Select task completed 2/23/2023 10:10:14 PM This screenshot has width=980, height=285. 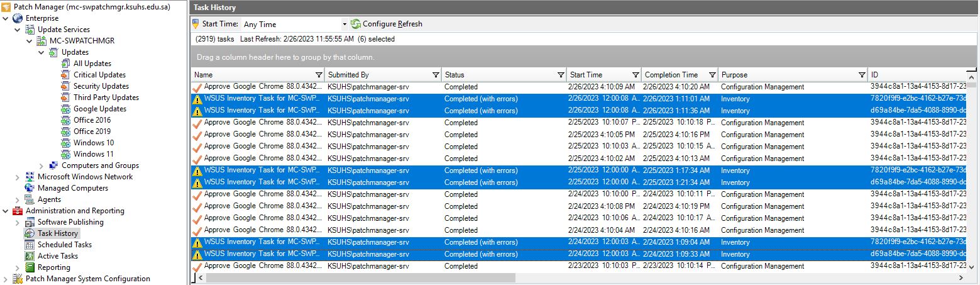[580, 266]
